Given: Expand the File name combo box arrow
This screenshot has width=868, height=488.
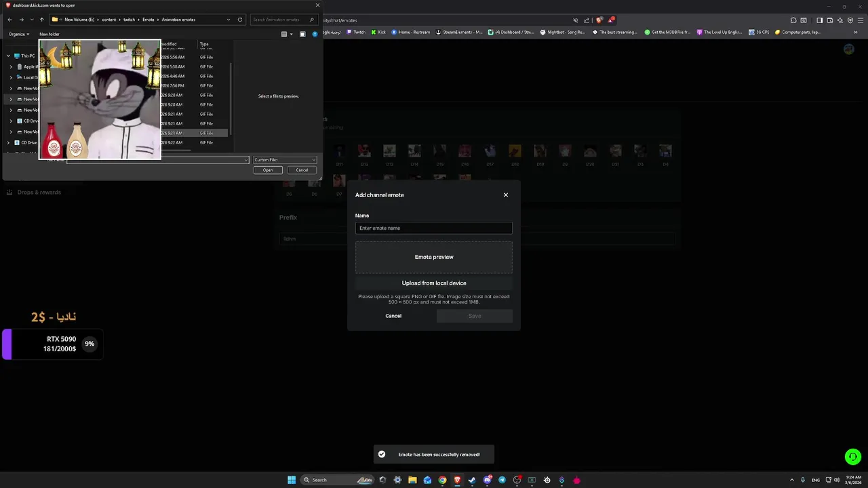Looking at the screenshot, I should [x=246, y=160].
